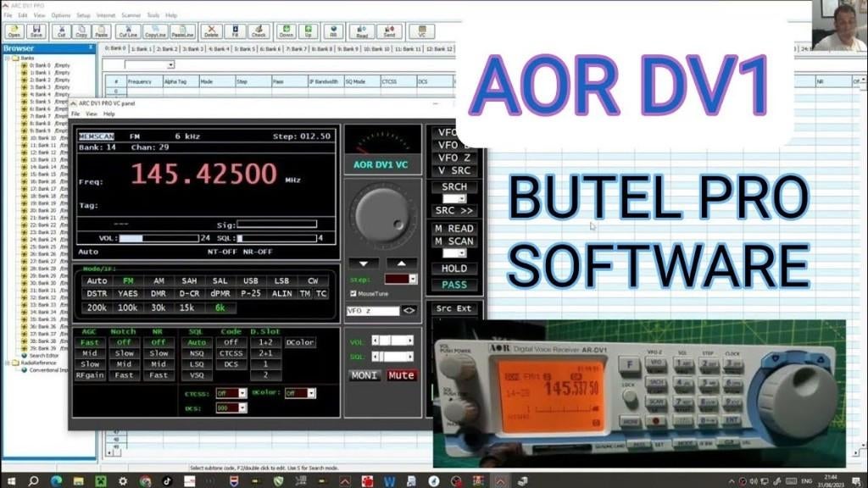Screen dimensions: 868x488
Task: Open the dropdown below SRCH button
Action: [462, 198]
